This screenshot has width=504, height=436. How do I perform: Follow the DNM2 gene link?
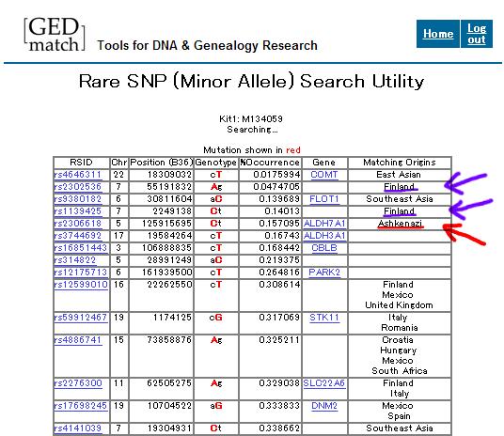[x=324, y=406]
